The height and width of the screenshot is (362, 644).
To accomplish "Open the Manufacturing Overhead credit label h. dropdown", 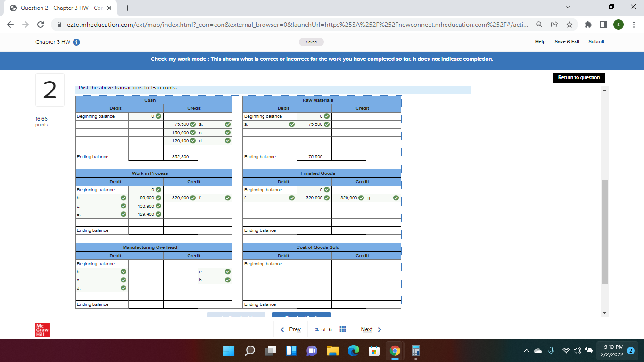I will (x=215, y=280).
